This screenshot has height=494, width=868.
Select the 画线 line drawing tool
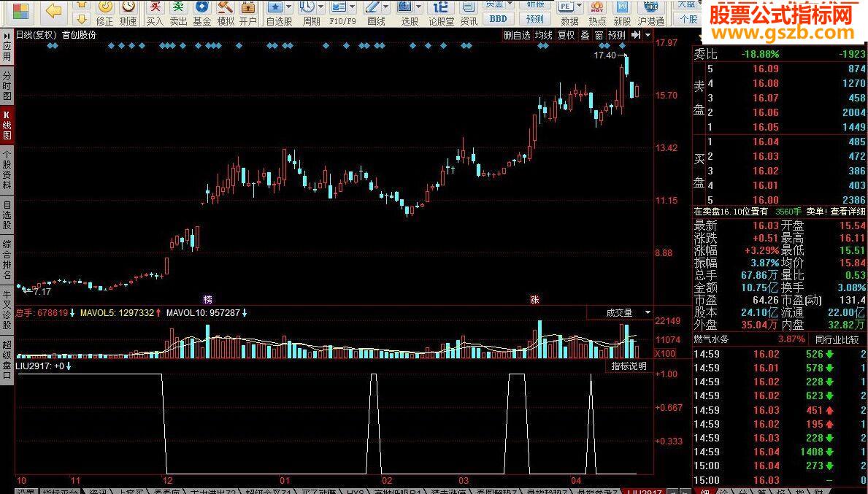(372, 7)
